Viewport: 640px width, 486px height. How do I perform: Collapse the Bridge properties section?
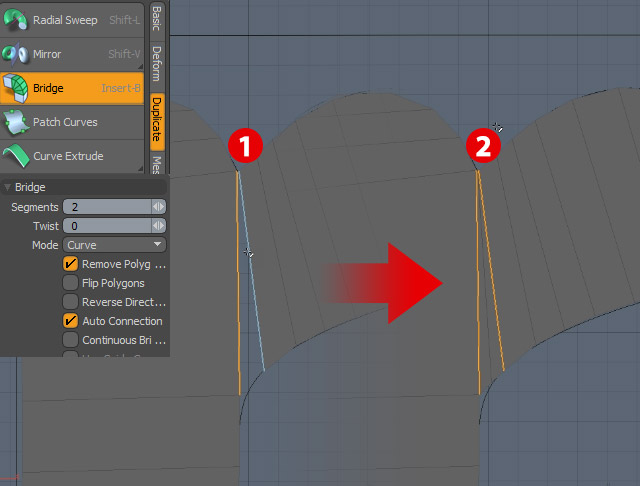coord(7,187)
